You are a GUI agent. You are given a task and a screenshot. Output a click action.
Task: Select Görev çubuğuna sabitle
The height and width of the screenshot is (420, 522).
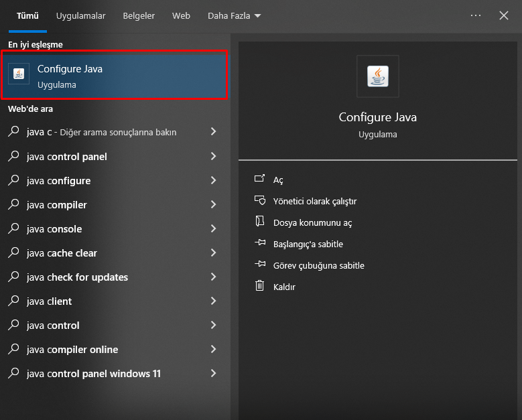(318, 265)
